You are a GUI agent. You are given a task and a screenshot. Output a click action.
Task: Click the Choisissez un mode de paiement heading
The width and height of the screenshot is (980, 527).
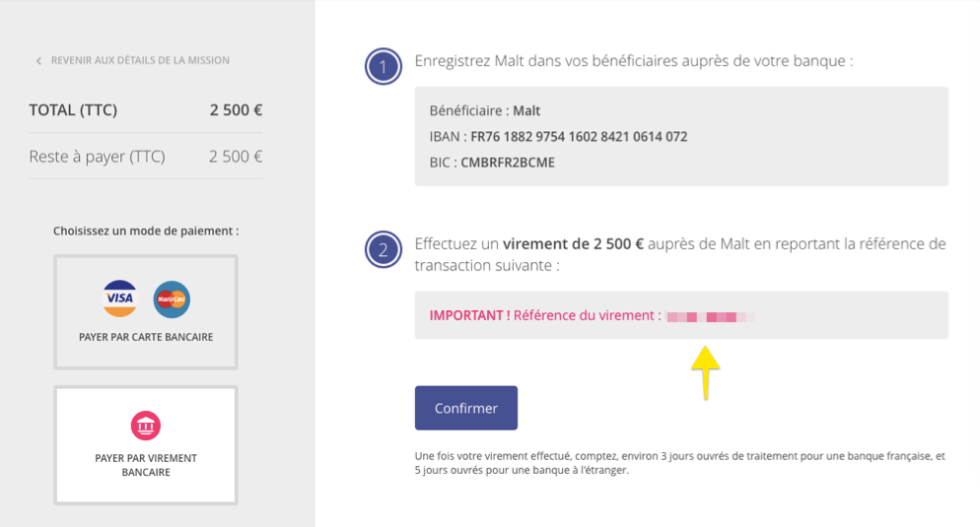146,231
